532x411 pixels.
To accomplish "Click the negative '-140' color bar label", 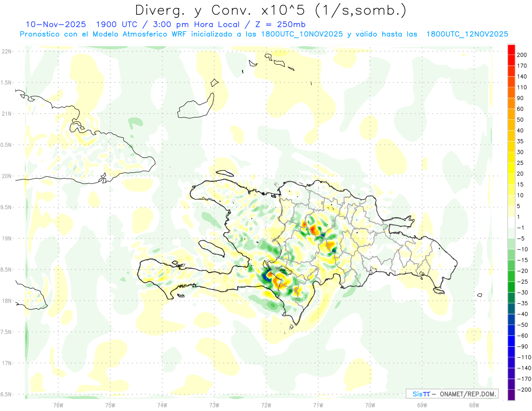I will [x=523, y=368].
